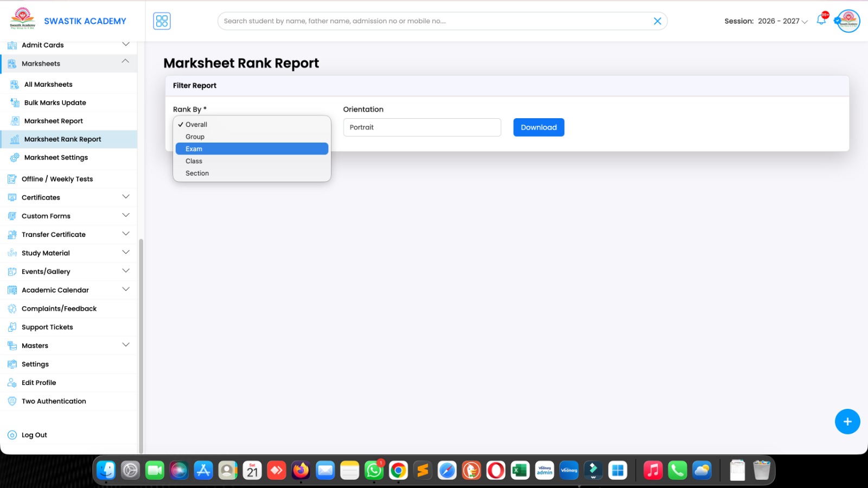The image size is (868, 488).
Task: Focus the student search field
Action: click(x=434, y=21)
